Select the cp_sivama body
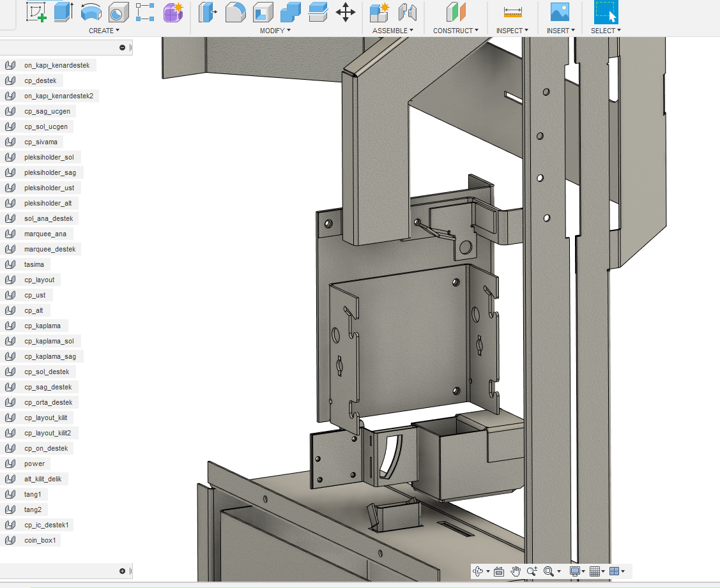The width and height of the screenshot is (720, 588). click(x=41, y=142)
